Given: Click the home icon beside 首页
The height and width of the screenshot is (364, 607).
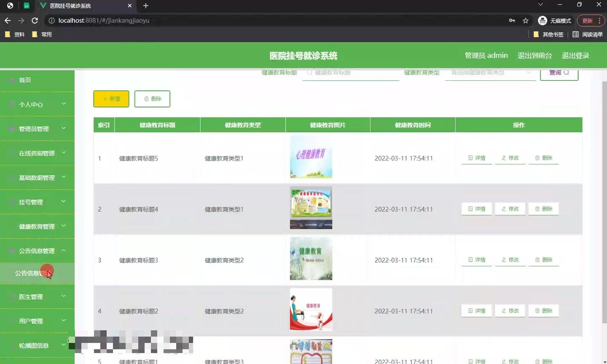Looking at the screenshot, I should click(x=11, y=80).
